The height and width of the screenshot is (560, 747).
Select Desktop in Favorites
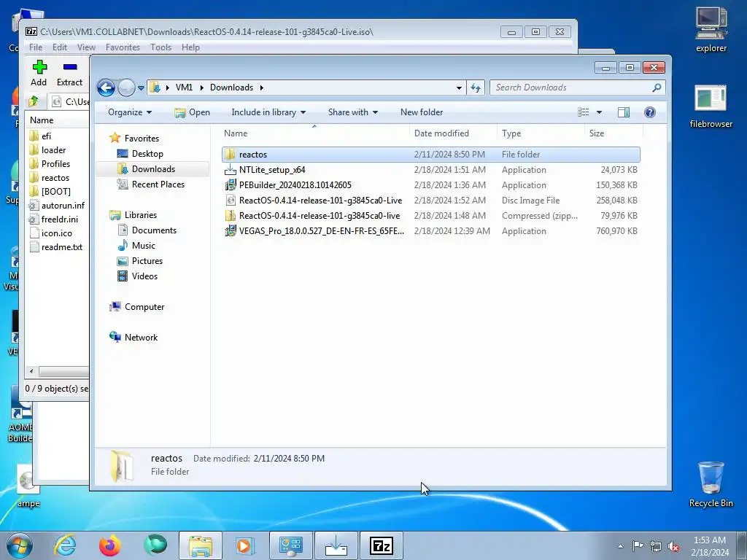[x=147, y=154]
